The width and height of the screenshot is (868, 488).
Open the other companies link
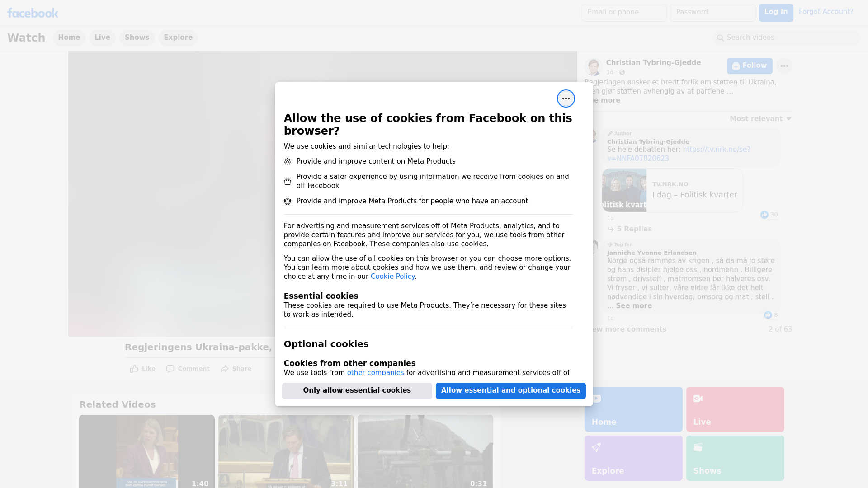point(375,373)
